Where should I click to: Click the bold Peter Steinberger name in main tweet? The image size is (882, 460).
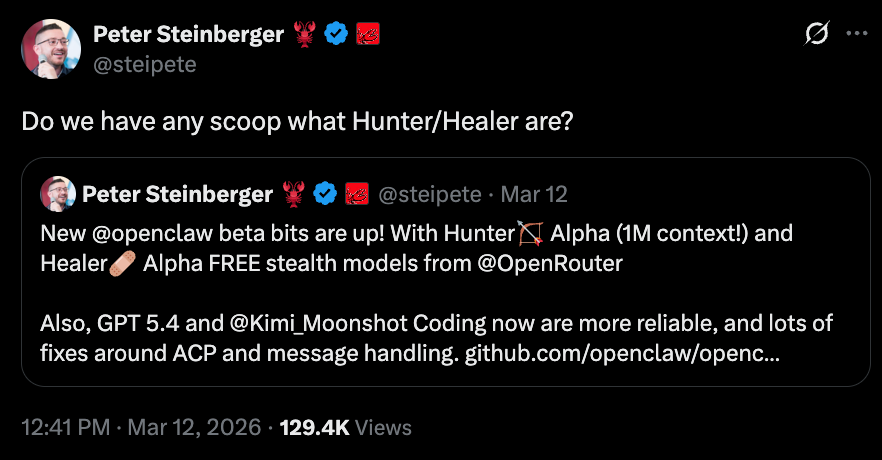pyautogui.click(x=188, y=35)
